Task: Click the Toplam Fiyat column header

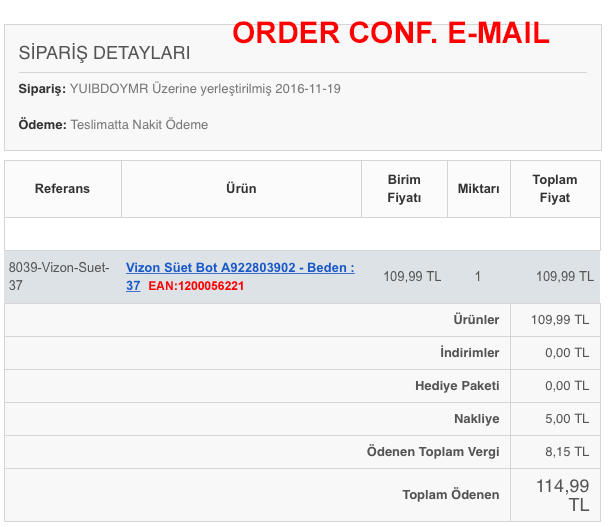Action: click(x=554, y=188)
